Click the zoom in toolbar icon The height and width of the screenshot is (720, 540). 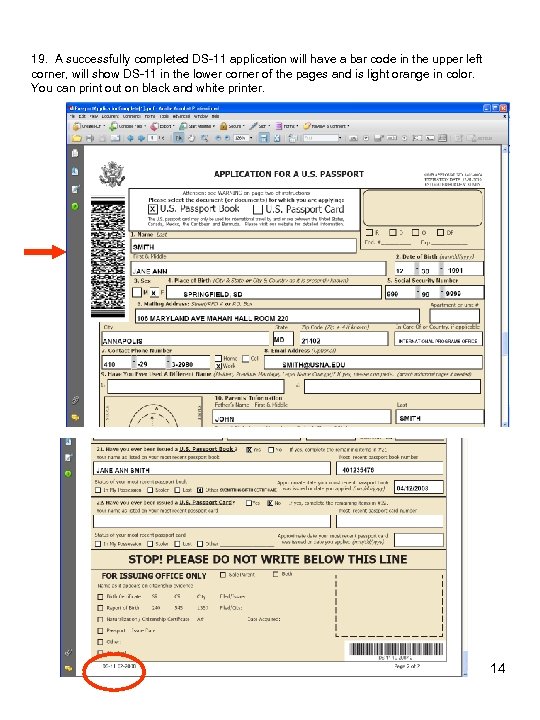click(227, 138)
